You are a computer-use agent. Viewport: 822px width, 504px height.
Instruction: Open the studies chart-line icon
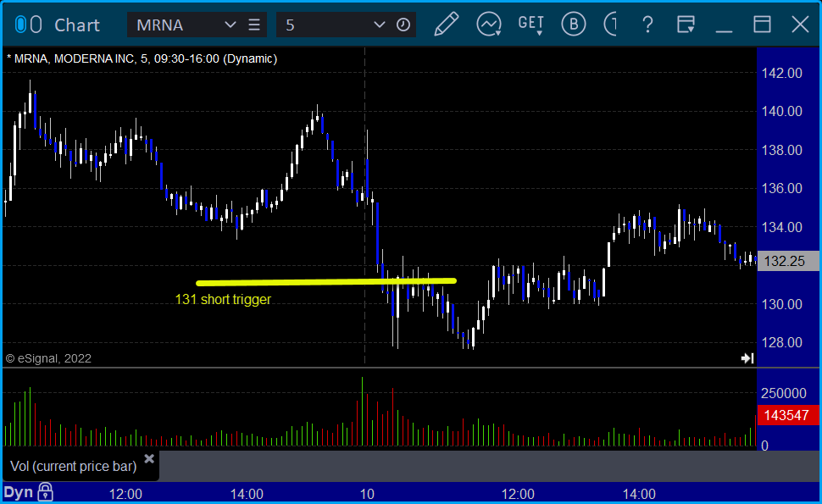click(x=489, y=24)
